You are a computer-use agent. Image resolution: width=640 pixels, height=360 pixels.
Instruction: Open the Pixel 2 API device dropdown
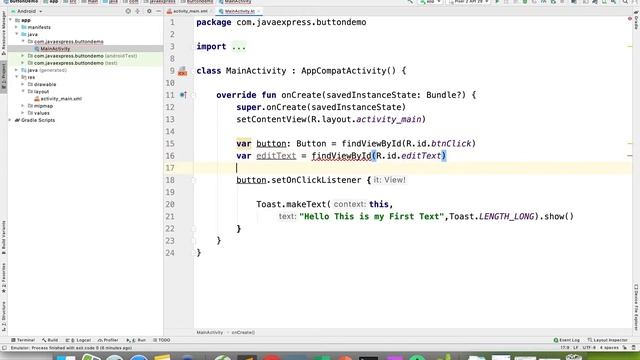(x=469, y=2)
